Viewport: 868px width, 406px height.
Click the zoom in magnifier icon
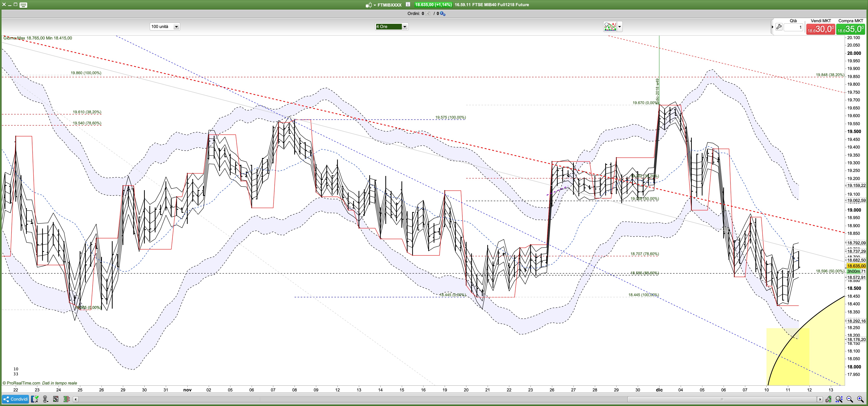860,399
